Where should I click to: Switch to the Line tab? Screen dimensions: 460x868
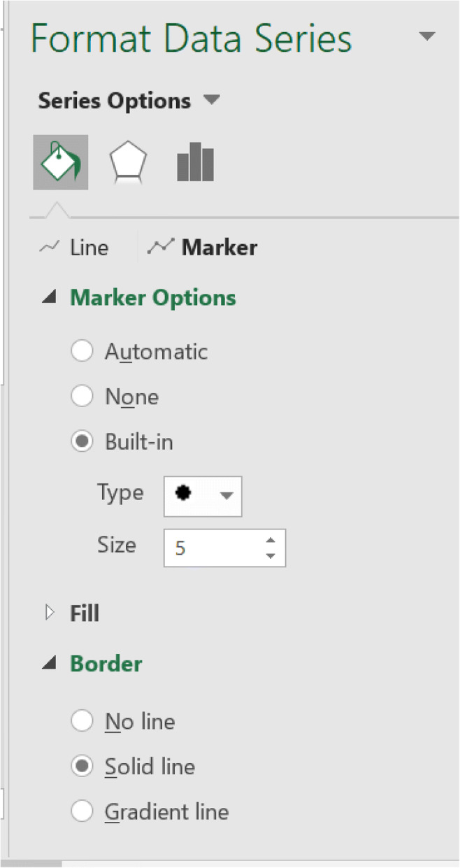89,248
